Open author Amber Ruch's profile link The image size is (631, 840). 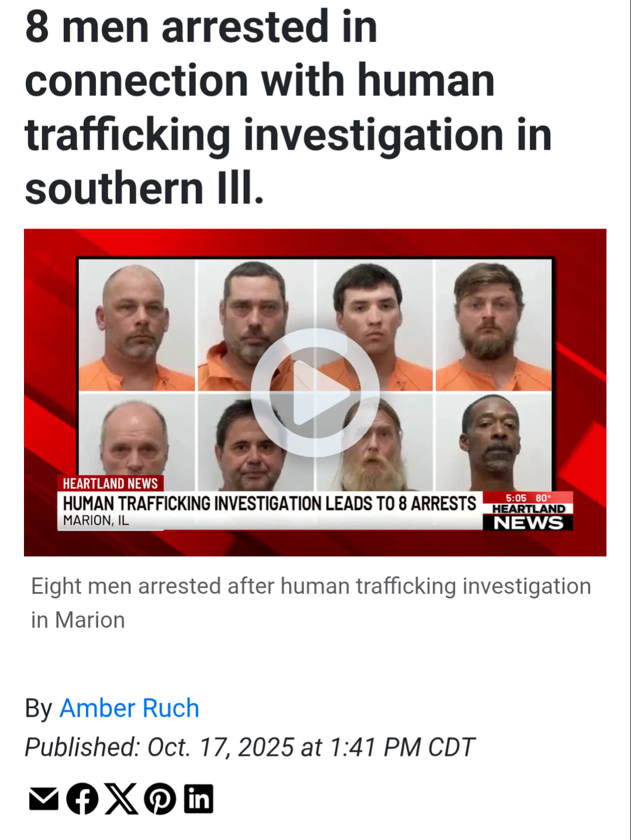click(x=129, y=708)
